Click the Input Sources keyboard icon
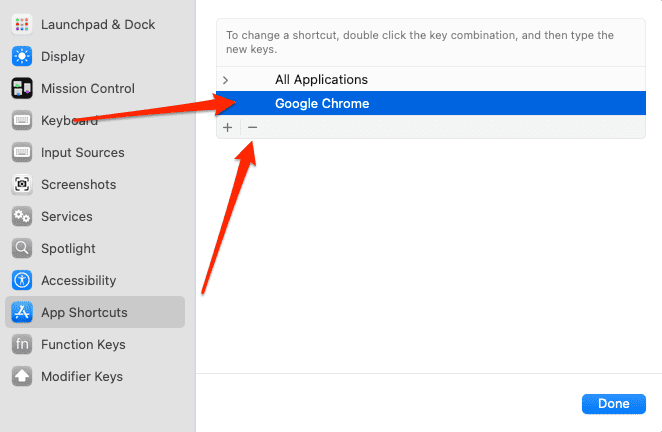 pyautogui.click(x=22, y=152)
